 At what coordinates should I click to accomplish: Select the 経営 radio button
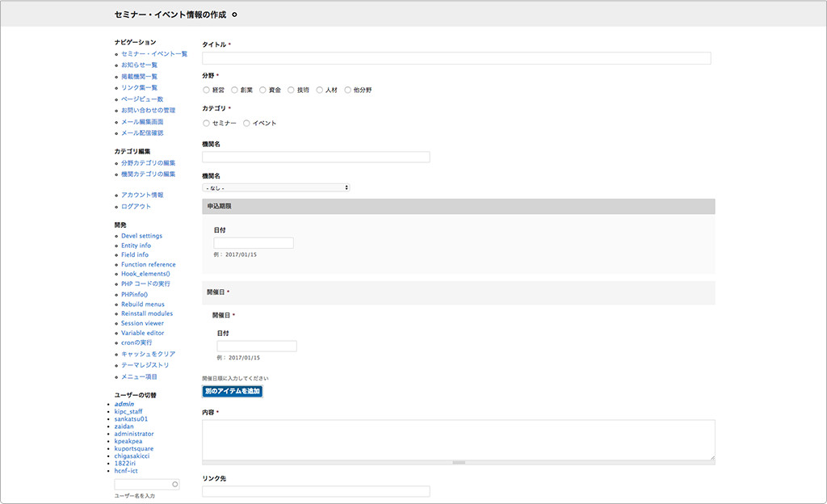tap(206, 90)
